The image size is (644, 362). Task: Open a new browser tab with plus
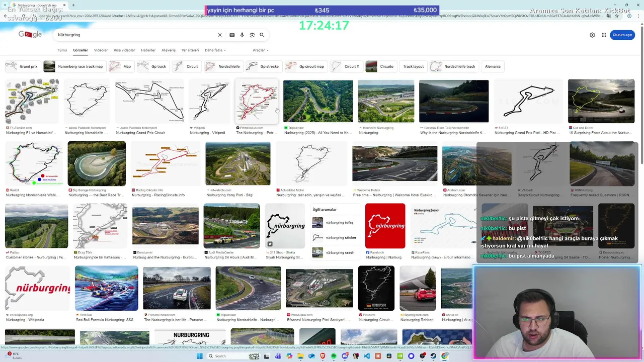73,5
